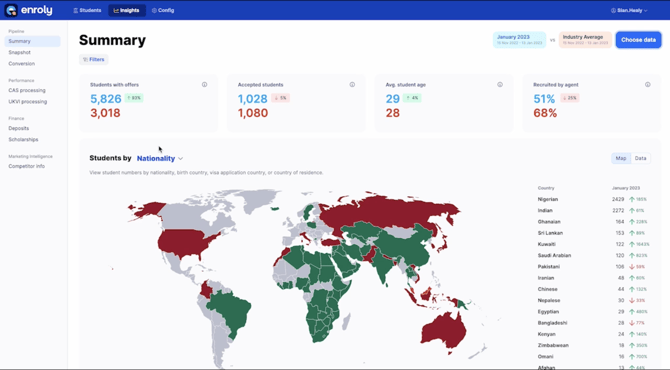Click the Ghanaian row in country list
This screenshot has width=670, height=370.
pos(593,222)
